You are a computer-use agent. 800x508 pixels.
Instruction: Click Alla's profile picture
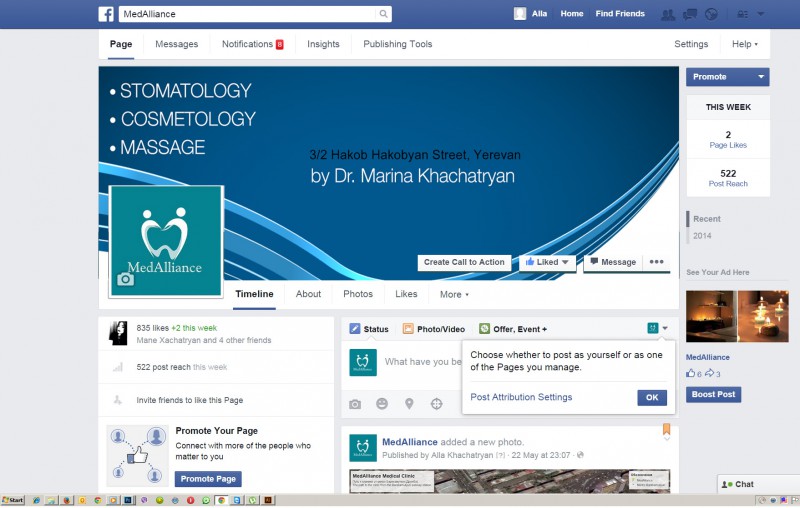[519, 14]
